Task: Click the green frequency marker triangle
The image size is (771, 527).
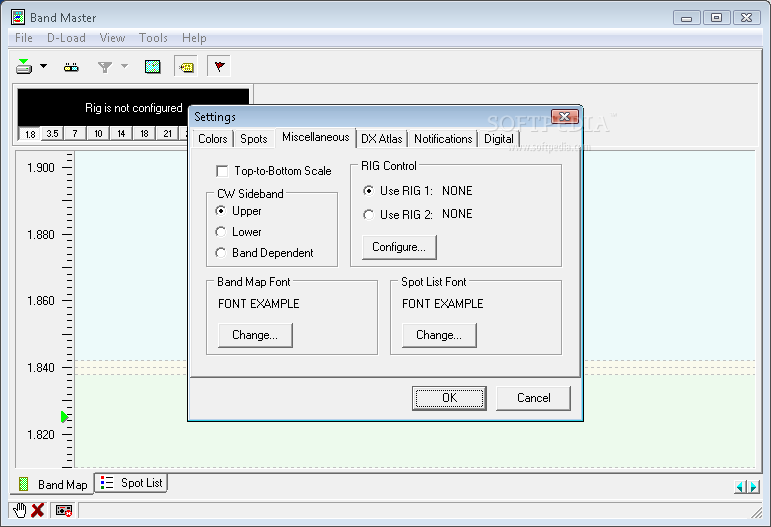Action: [x=64, y=417]
